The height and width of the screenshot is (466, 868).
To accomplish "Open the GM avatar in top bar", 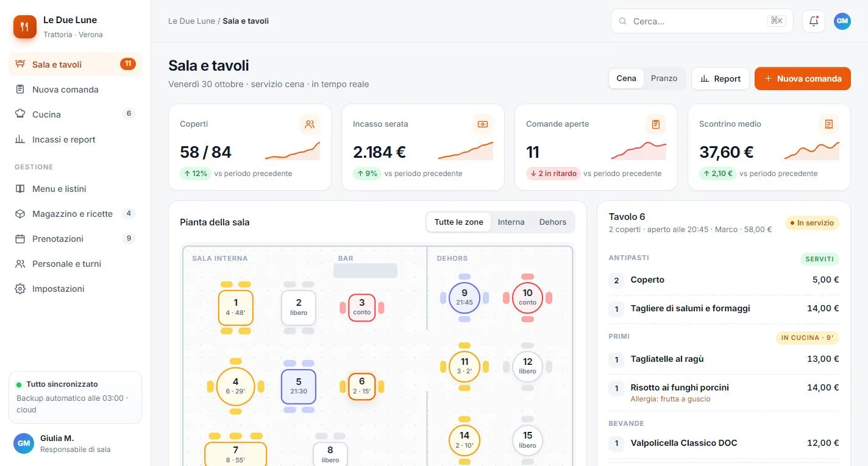I will [842, 21].
